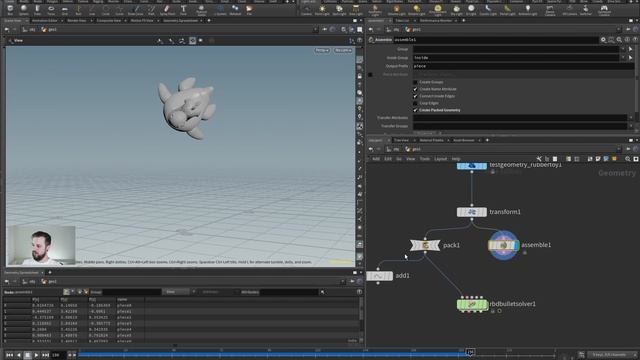640x360 pixels.
Task: Toggle the Connect Inside Edges checkbox
Action: tap(415, 96)
